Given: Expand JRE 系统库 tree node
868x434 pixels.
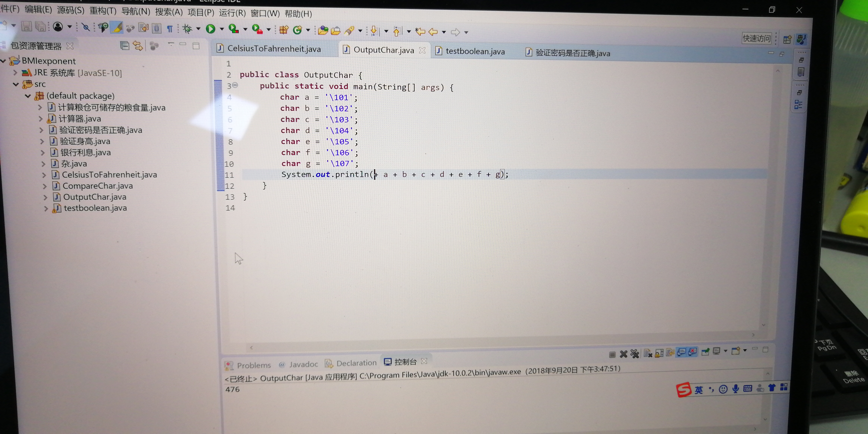Looking at the screenshot, I should 15,73.
